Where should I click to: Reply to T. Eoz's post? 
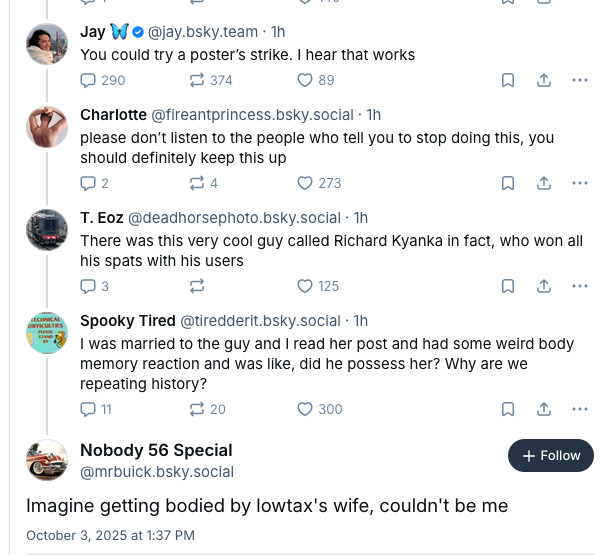pyautogui.click(x=88, y=286)
